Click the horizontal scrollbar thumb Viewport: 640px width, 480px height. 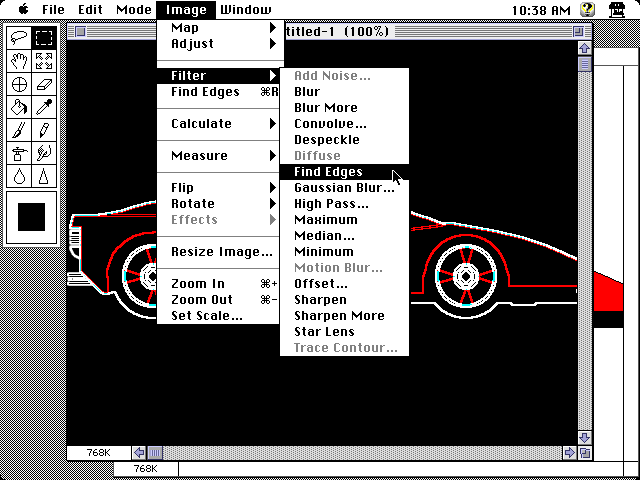[155, 453]
